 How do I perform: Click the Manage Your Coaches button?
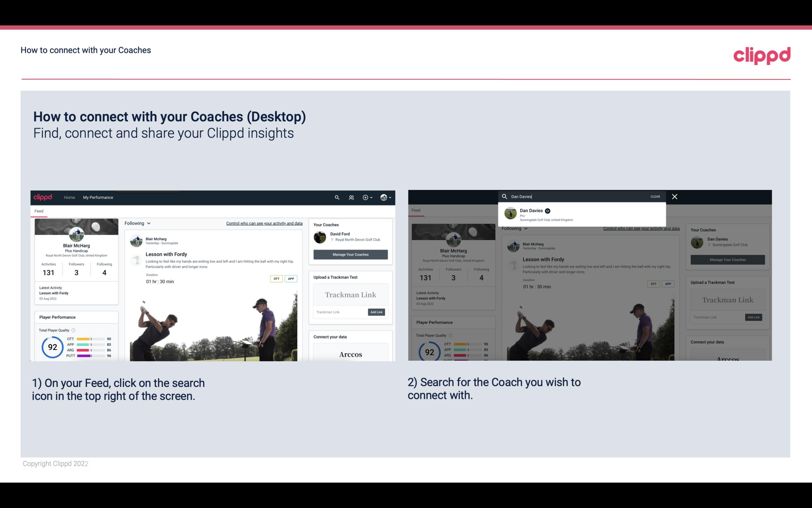coord(350,254)
